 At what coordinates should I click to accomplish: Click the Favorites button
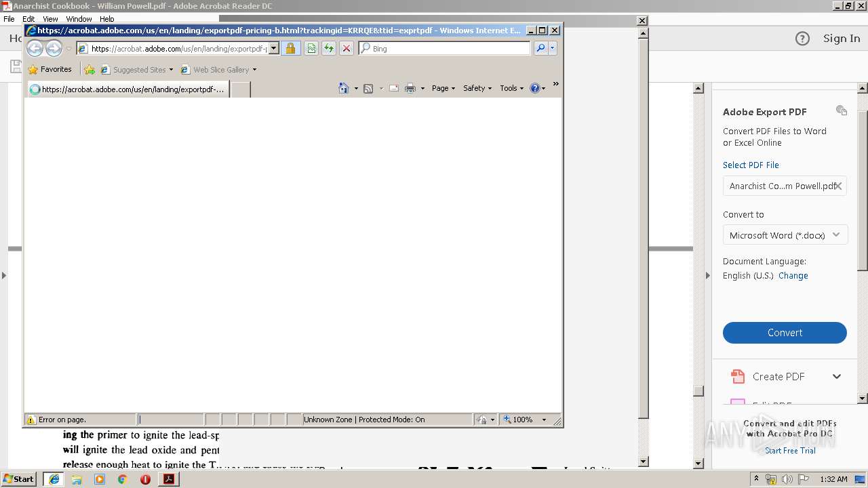click(50, 69)
